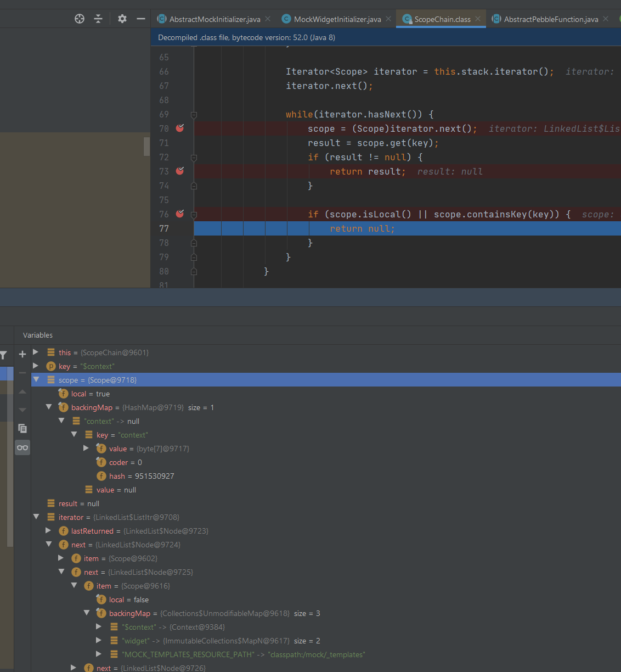Click the 'return null;' highlighted line
The width and height of the screenshot is (621, 672).
click(x=407, y=228)
